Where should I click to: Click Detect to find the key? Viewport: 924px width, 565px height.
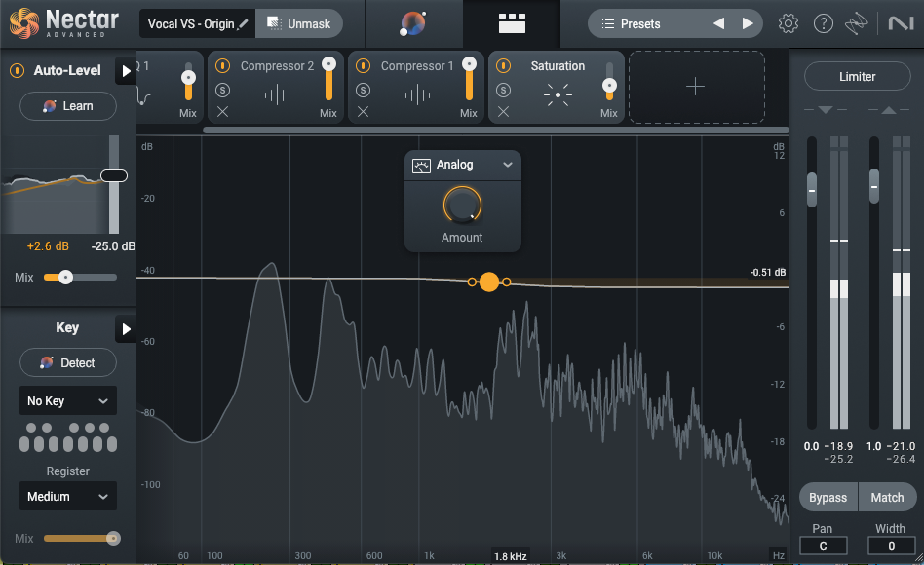tap(68, 363)
